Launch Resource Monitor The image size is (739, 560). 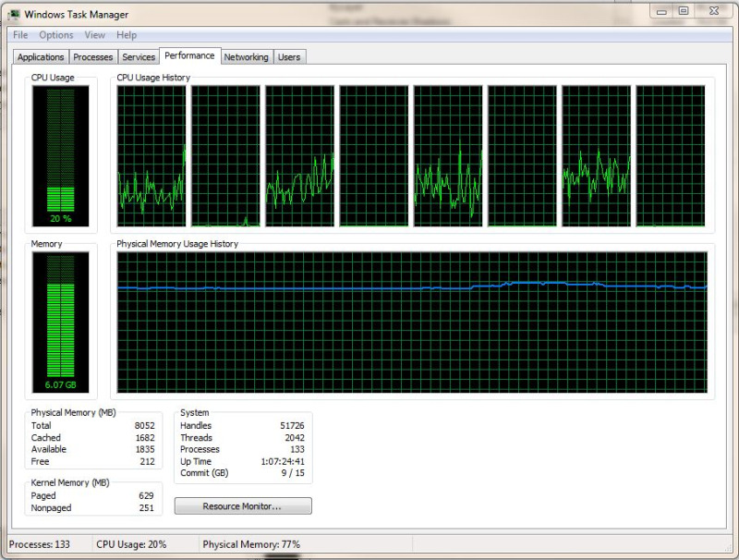244,505
